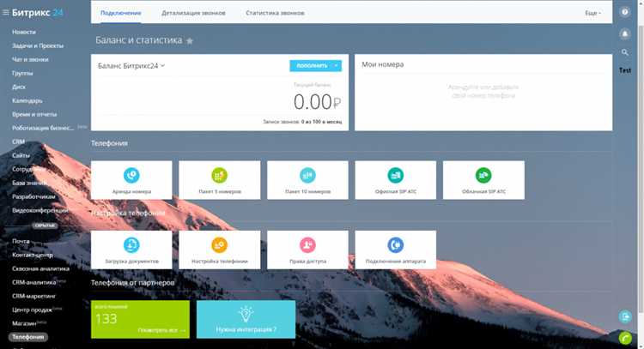This screenshot has height=349, width=644.
Task: Open Центр продаж in the sidebar
Action: coord(32,310)
